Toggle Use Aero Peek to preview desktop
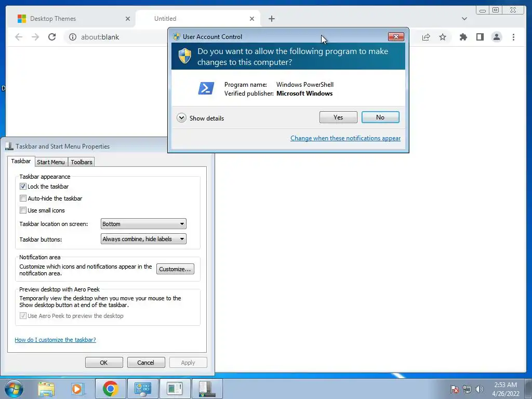The image size is (532, 399). pos(23,315)
